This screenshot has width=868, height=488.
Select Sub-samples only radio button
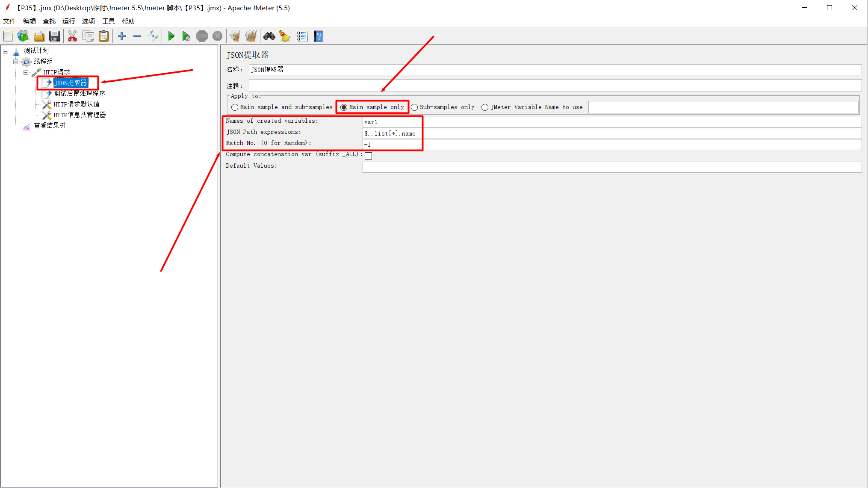pos(414,107)
